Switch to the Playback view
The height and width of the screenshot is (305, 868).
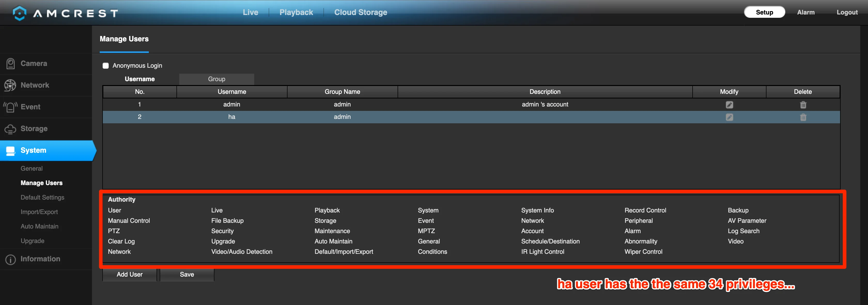click(x=296, y=12)
